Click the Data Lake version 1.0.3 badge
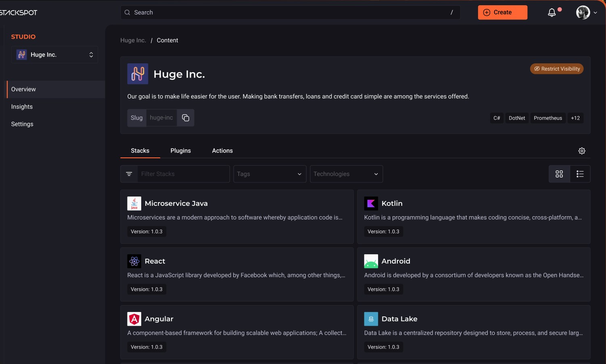The width and height of the screenshot is (606, 364). tap(383, 347)
